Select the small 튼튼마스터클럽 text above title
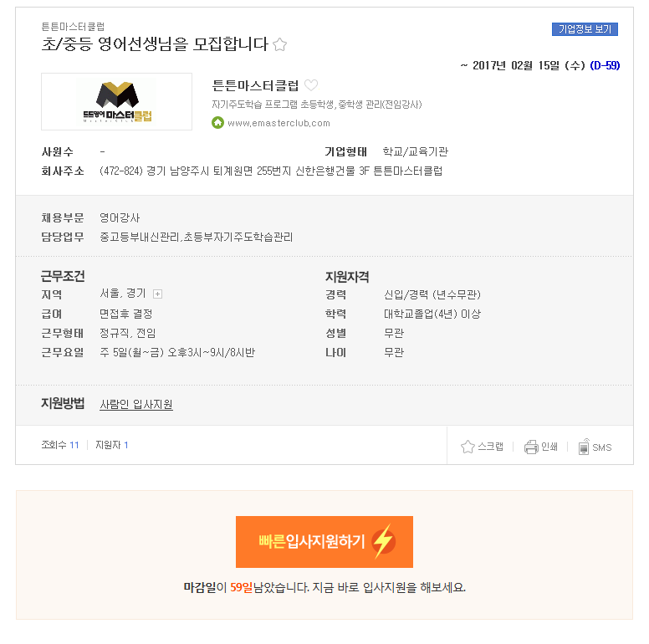Screen dimensions: 649x644 coord(73,27)
